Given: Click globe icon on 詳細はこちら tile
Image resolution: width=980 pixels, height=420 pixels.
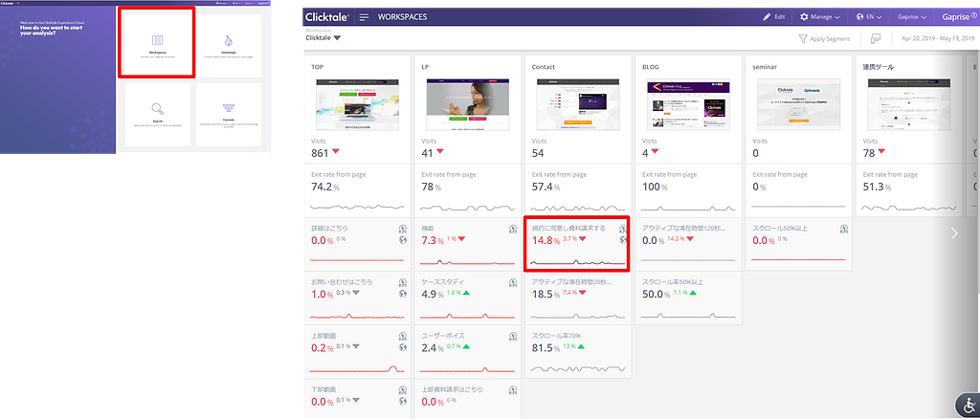Looking at the screenshot, I should coord(403,240).
